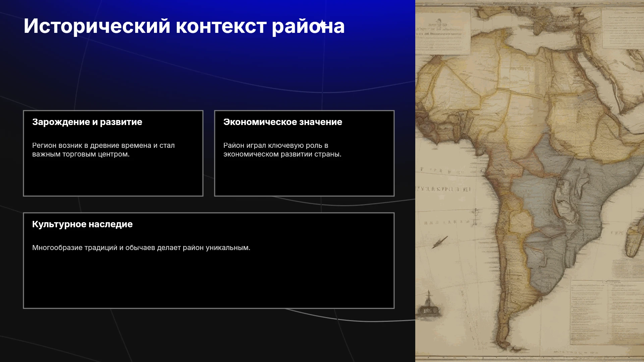Click the compass cross marker on the map
The width and height of the screenshot is (644, 362).
tap(475, 216)
